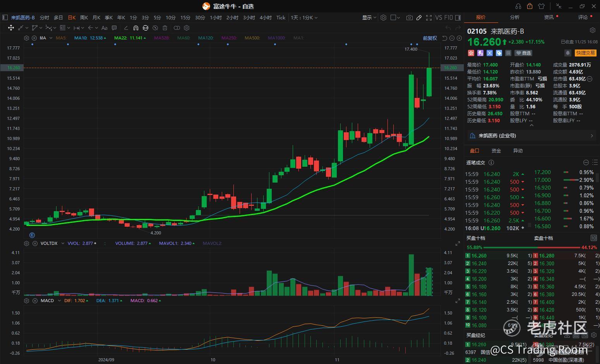Toggle the linked shapes overlay tool
Image resolution: width=600 pixels, height=364 pixels.
click(x=177, y=28)
